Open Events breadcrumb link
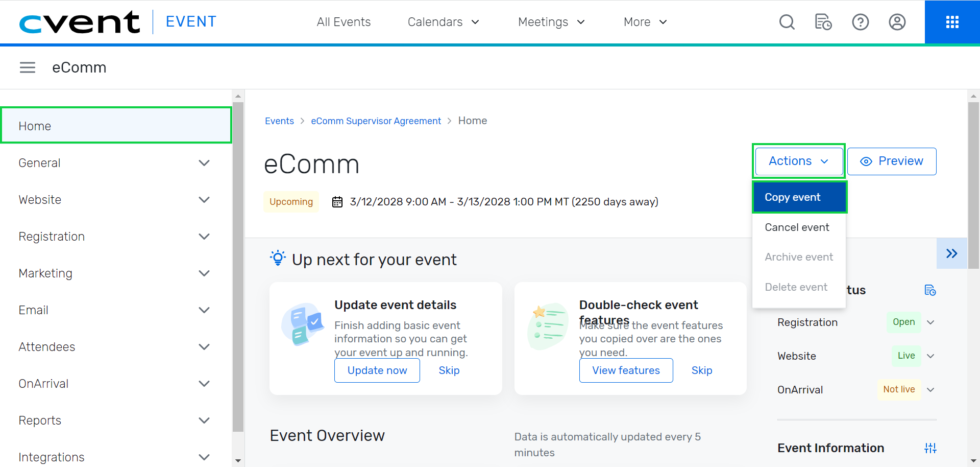The width and height of the screenshot is (980, 467). (279, 121)
